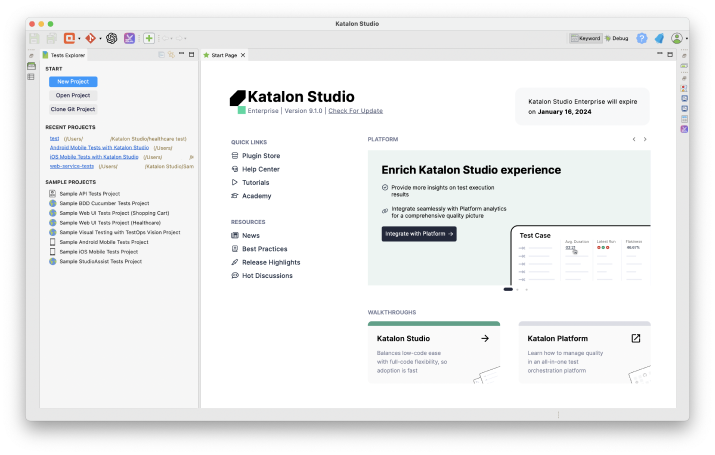Click the green plus add icon

click(149, 38)
